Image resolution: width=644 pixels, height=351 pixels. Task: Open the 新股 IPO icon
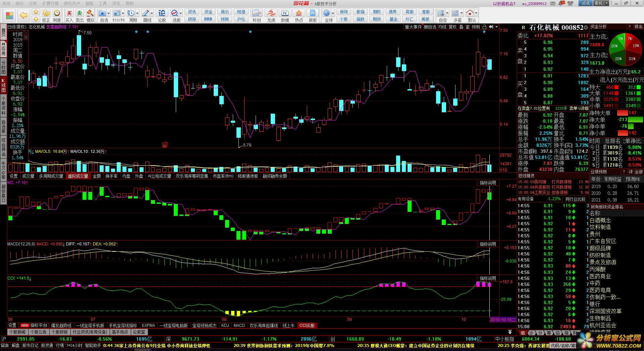pos(313,13)
